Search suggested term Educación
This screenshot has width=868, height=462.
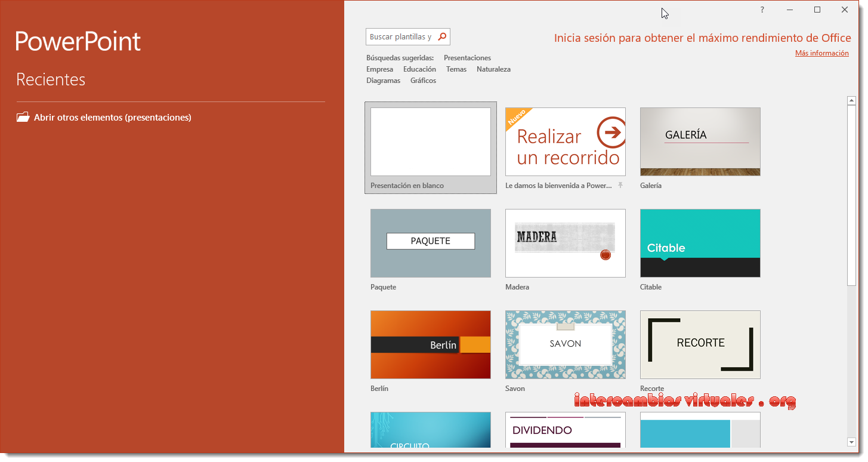(x=419, y=69)
